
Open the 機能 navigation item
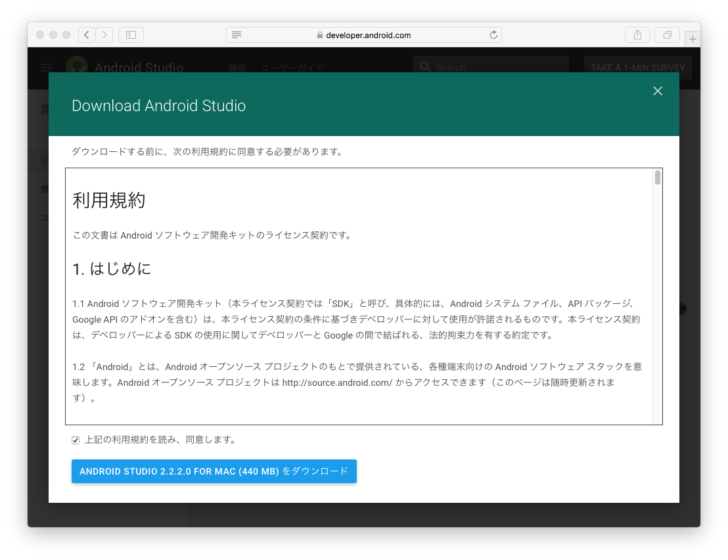tap(238, 68)
